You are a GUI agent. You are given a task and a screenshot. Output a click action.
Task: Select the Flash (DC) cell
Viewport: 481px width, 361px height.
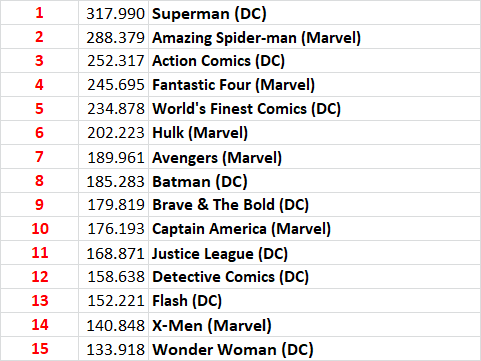[314, 301]
